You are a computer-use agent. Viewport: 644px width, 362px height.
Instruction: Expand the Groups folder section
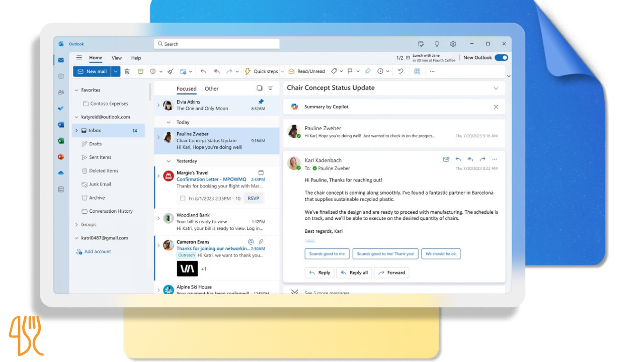click(76, 225)
